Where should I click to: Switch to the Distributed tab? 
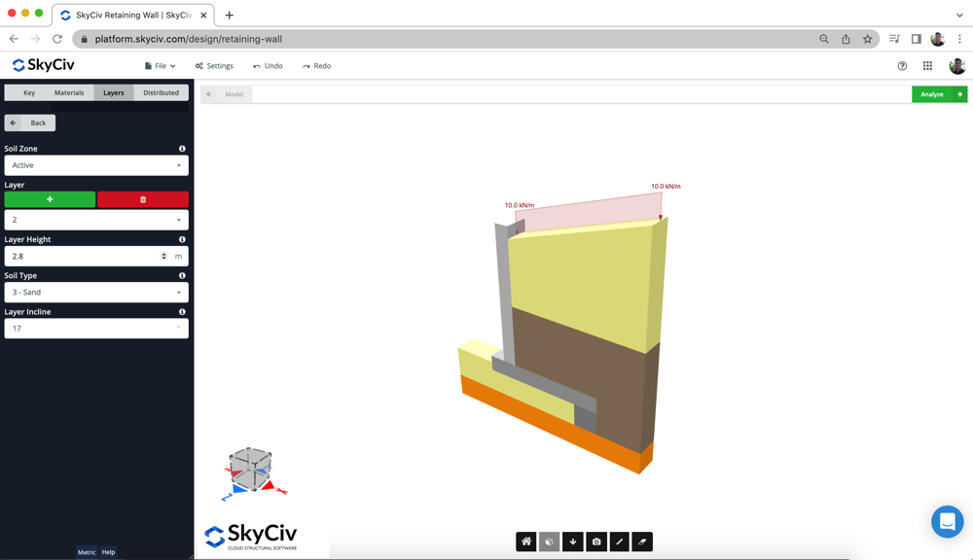coord(162,92)
